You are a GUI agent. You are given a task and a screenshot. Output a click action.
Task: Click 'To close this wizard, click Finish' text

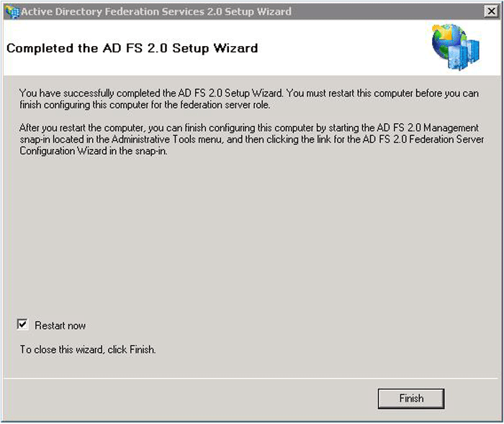pos(87,350)
